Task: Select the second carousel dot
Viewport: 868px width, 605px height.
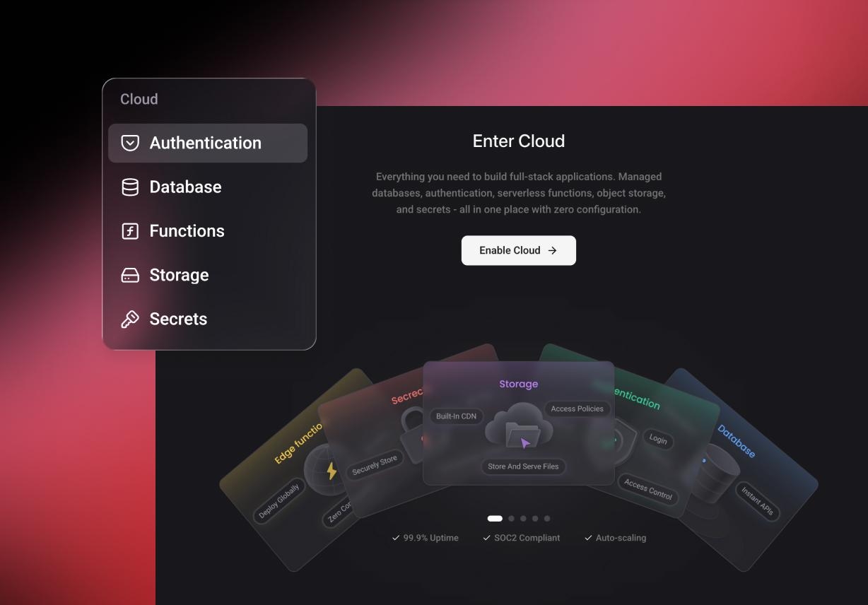Action: pos(512,519)
